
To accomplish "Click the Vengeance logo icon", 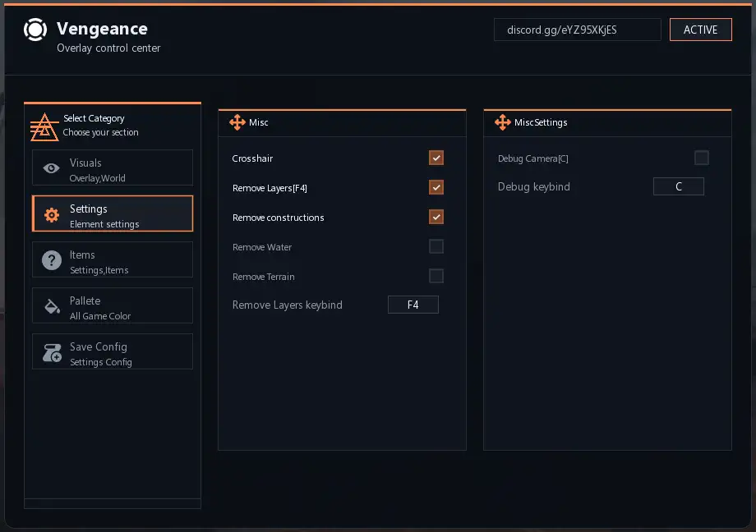I will pos(35,30).
